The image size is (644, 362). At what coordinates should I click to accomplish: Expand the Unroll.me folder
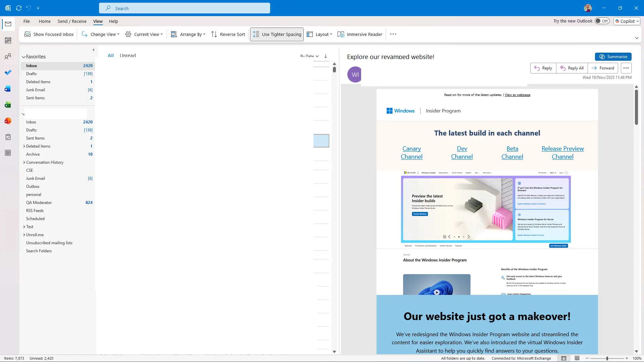pyautogui.click(x=24, y=235)
